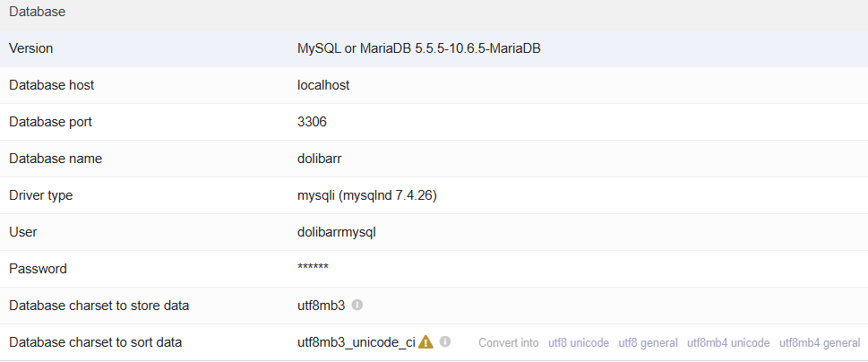Convert collation into utf8 unicode
This screenshot has height=362, width=868.
(x=579, y=342)
